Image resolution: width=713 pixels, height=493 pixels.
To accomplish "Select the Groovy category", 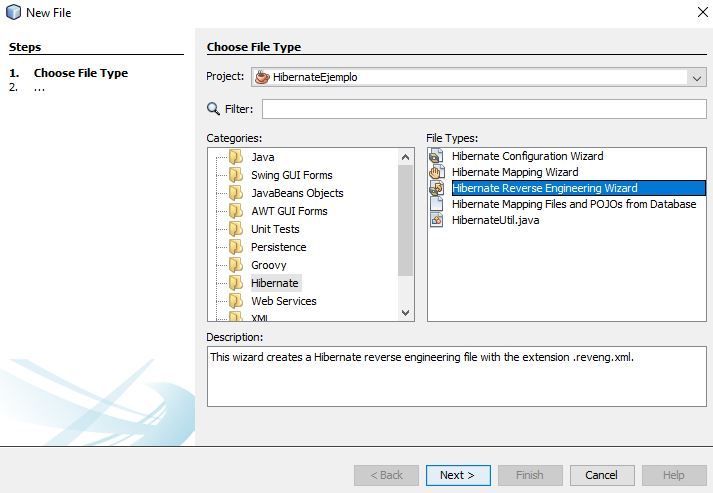I will pos(268,265).
